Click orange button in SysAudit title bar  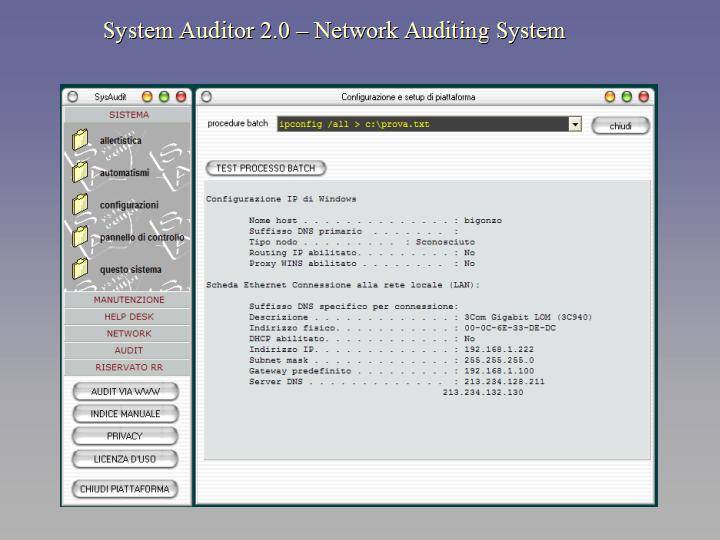147,97
